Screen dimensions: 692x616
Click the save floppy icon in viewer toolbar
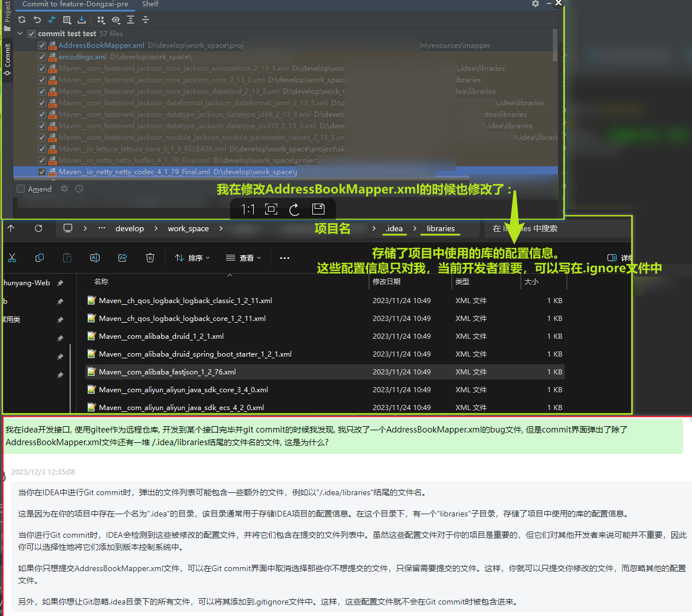pos(318,209)
